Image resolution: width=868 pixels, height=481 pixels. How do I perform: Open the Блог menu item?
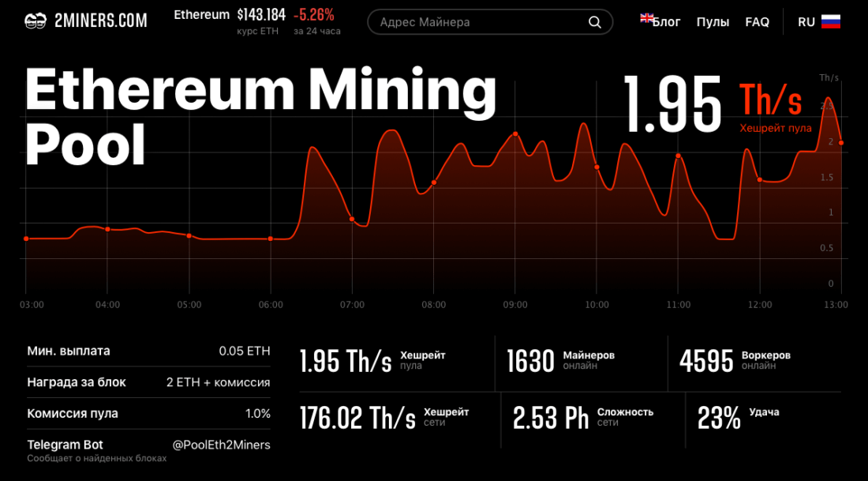pyautogui.click(x=667, y=22)
